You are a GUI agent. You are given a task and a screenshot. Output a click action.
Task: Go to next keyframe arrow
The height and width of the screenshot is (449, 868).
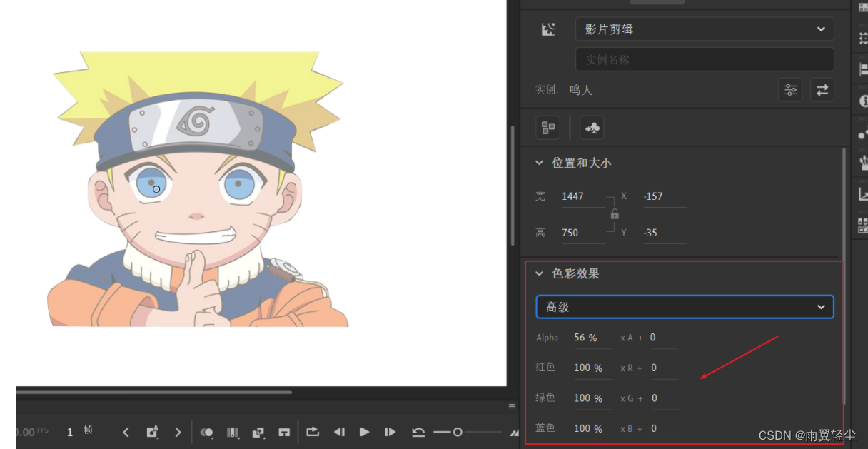click(178, 432)
